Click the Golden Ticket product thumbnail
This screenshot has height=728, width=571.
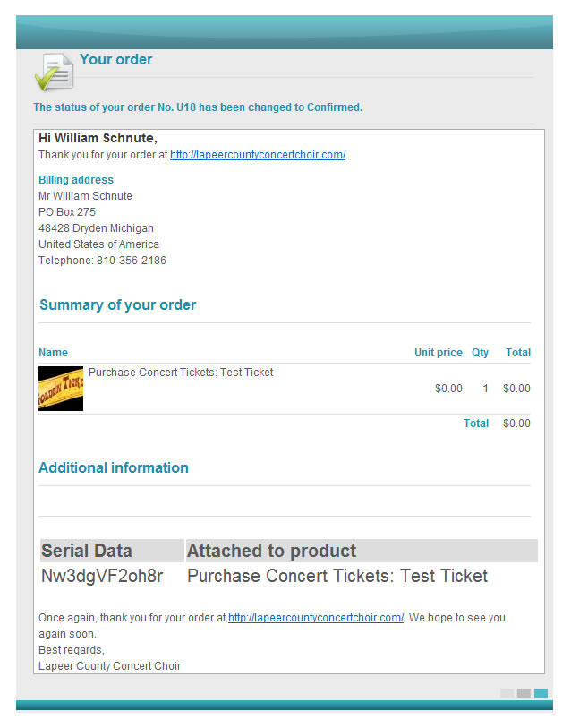coord(61,389)
